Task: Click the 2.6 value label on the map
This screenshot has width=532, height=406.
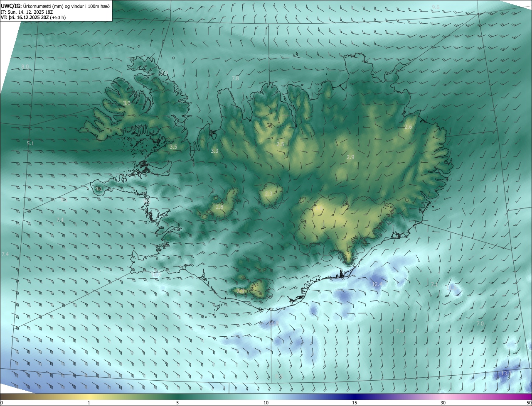Action: coord(408,127)
